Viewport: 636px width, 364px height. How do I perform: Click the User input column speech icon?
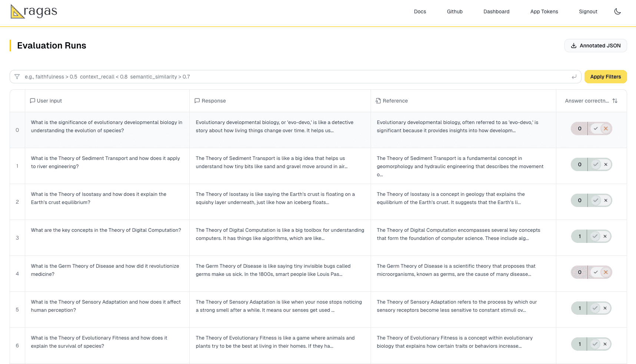[x=33, y=101]
